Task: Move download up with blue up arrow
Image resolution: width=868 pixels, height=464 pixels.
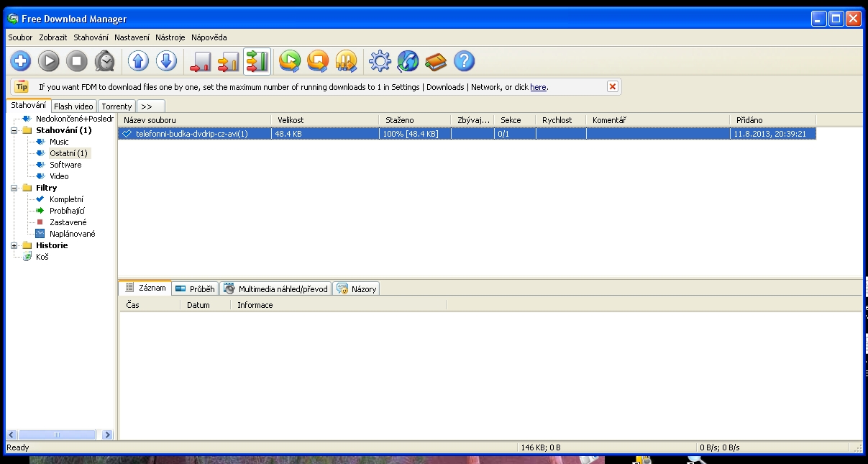Action: click(139, 62)
